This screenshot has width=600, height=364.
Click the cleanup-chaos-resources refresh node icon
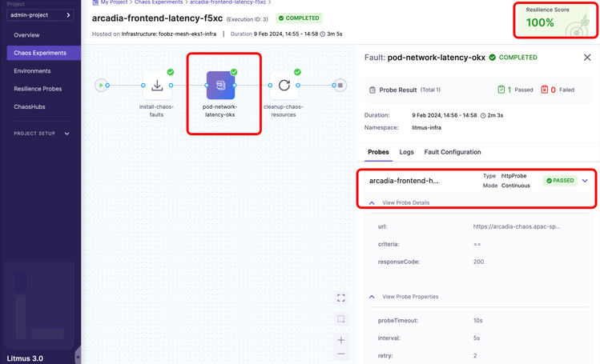click(x=284, y=86)
